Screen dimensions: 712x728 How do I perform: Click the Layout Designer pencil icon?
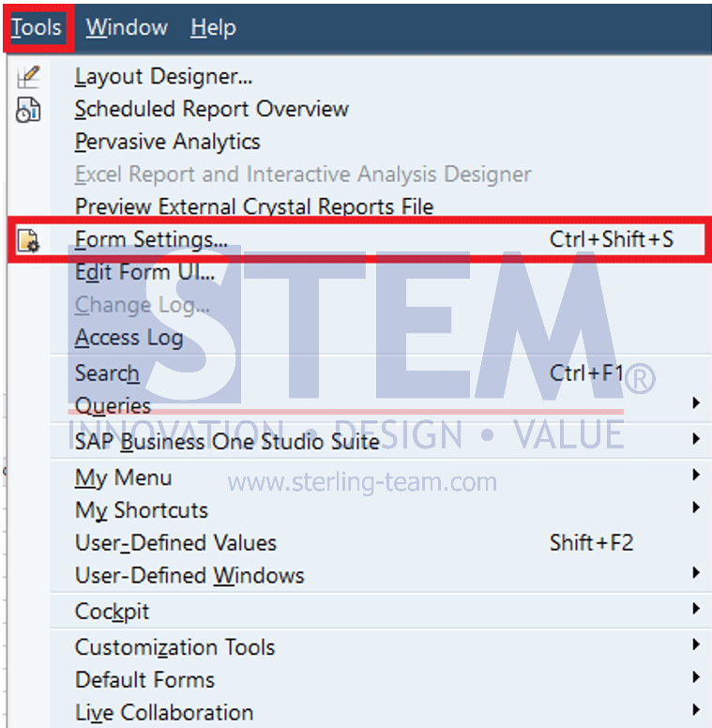tap(28, 77)
